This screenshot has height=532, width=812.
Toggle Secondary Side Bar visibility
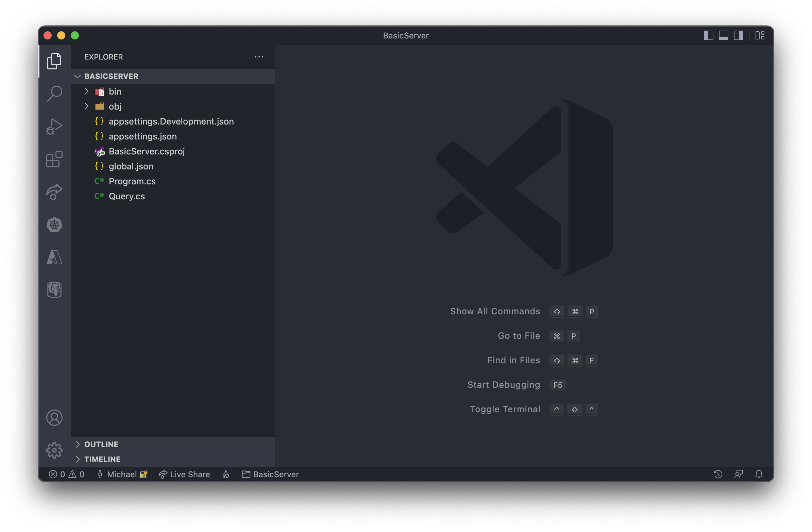[739, 35]
